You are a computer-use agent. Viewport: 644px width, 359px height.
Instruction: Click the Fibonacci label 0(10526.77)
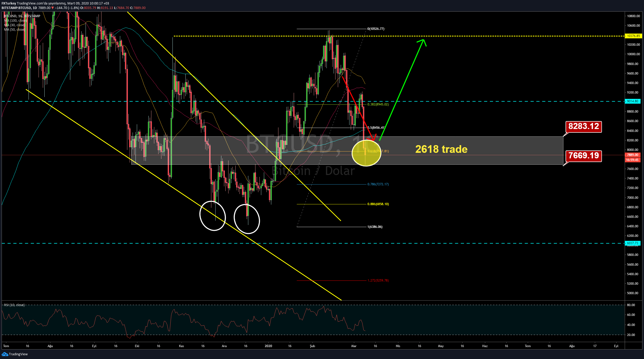376,29
